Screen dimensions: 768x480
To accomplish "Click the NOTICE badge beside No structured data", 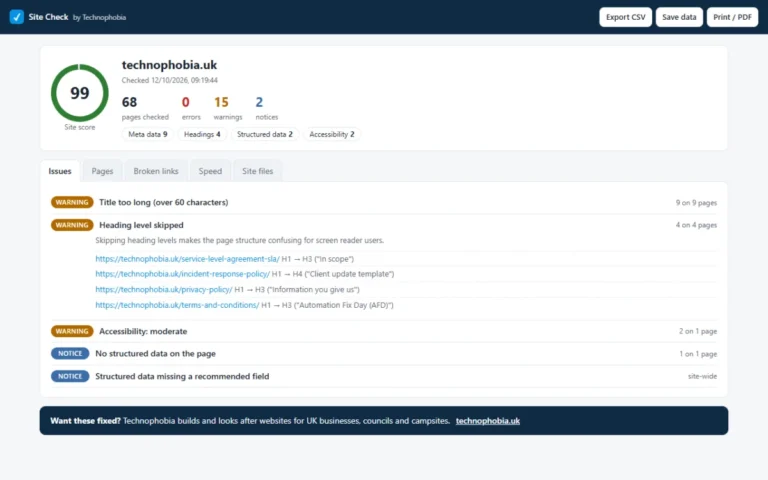I will 70,354.
